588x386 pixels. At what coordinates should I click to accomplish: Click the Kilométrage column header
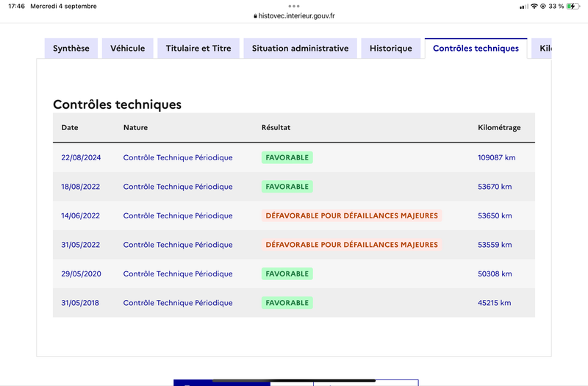(x=499, y=127)
